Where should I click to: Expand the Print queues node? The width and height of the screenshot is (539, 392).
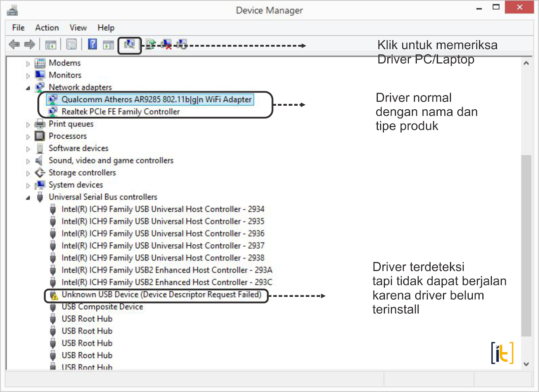click(x=28, y=124)
